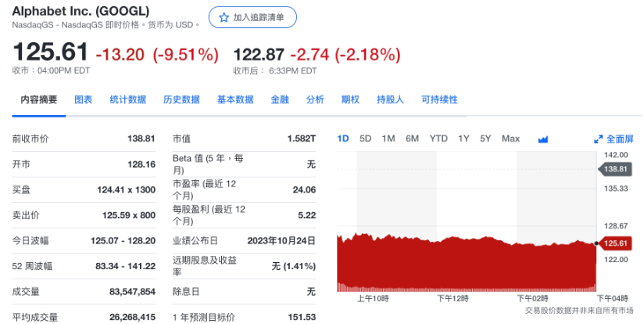Toggle the area chart type icon
The height and width of the screenshot is (324, 644).
click(x=543, y=139)
